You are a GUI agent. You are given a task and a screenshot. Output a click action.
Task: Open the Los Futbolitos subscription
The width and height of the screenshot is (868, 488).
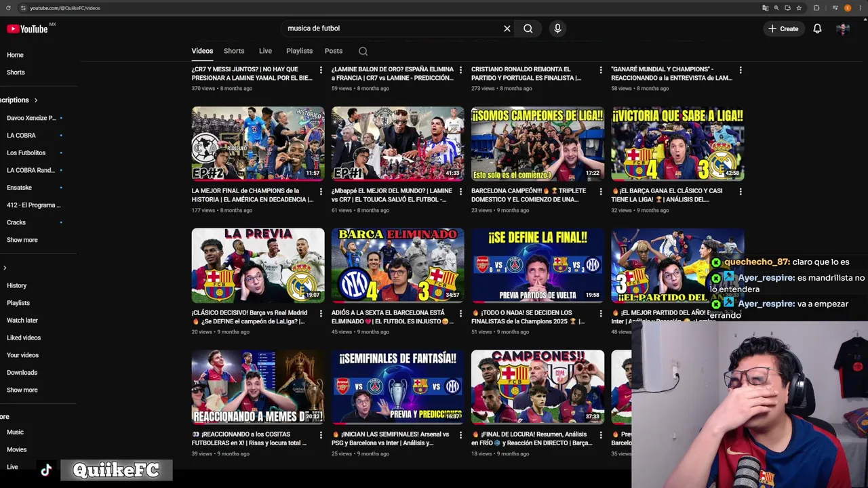tap(26, 153)
